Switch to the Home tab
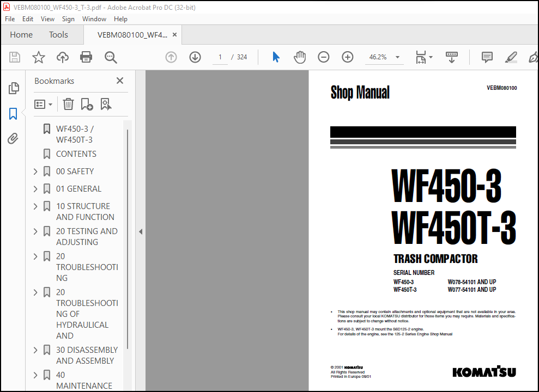Viewport: 539px width, 392px height. (x=21, y=35)
